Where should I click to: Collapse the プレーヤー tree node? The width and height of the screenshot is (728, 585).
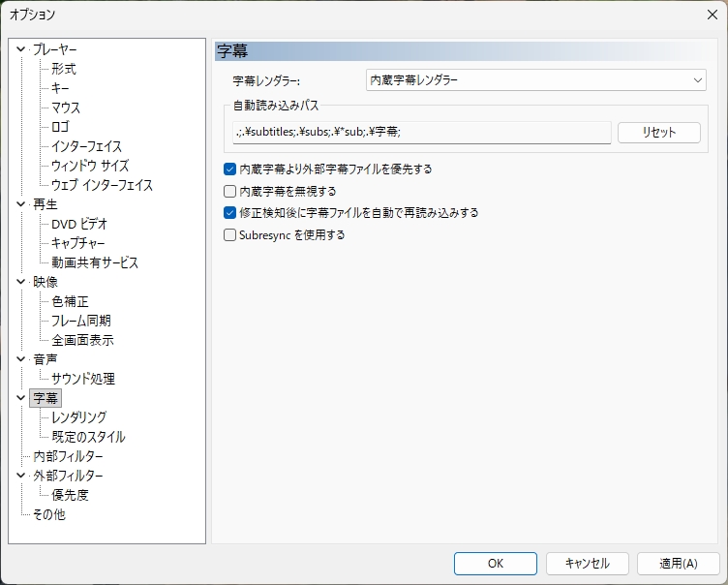[x=21, y=49]
